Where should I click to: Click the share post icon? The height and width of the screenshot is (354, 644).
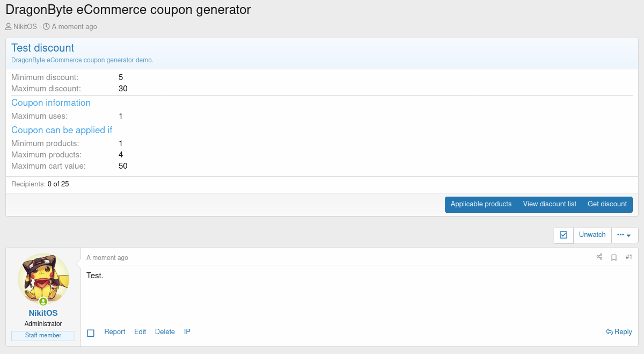point(599,257)
